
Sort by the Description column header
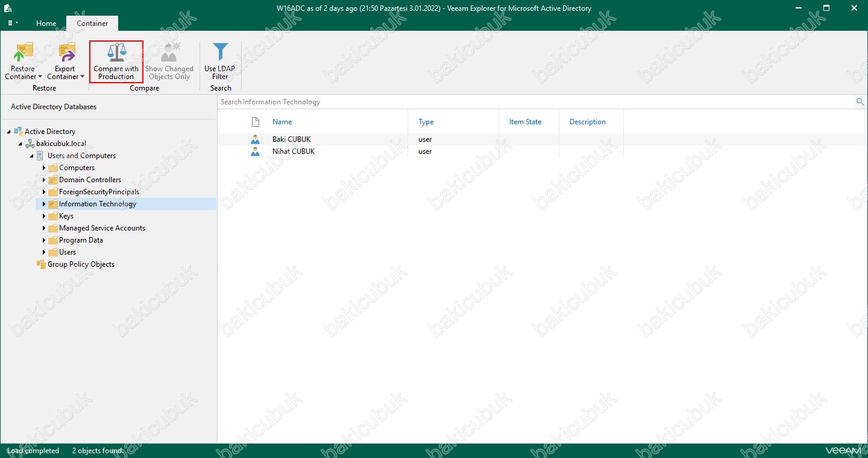coord(588,122)
